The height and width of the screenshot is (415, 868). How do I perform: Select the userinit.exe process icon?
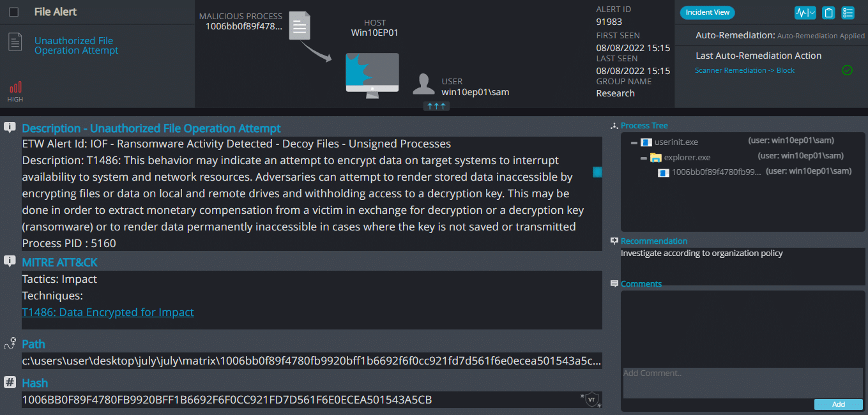pyautogui.click(x=646, y=142)
